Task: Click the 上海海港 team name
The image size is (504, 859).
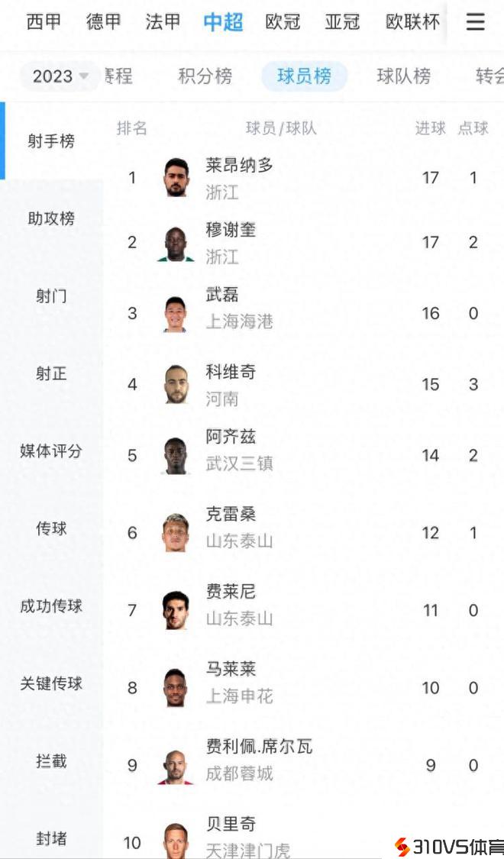Action: pos(239,322)
